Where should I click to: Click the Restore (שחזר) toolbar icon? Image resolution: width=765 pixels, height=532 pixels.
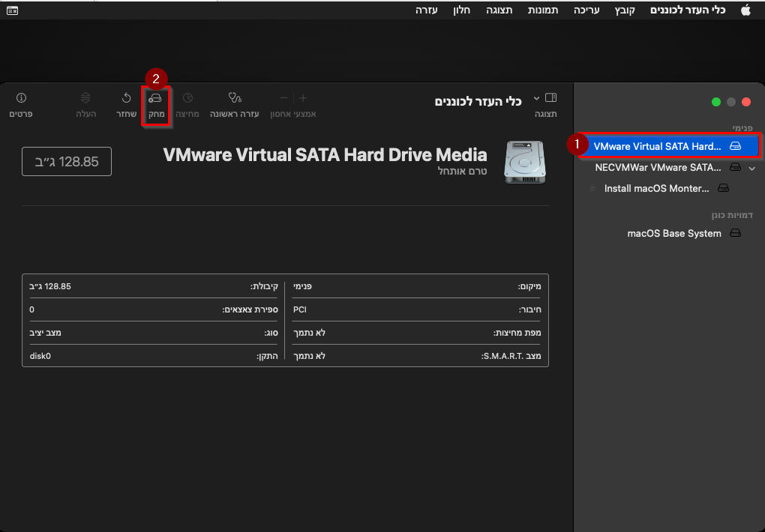[x=126, y=98]
